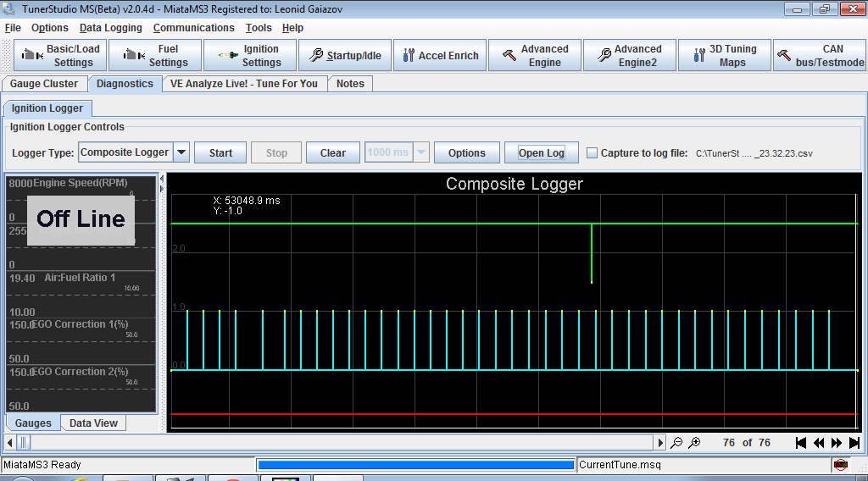Jump to the first log page
Screen dimensions: 868x481
[x=801, y=442]
